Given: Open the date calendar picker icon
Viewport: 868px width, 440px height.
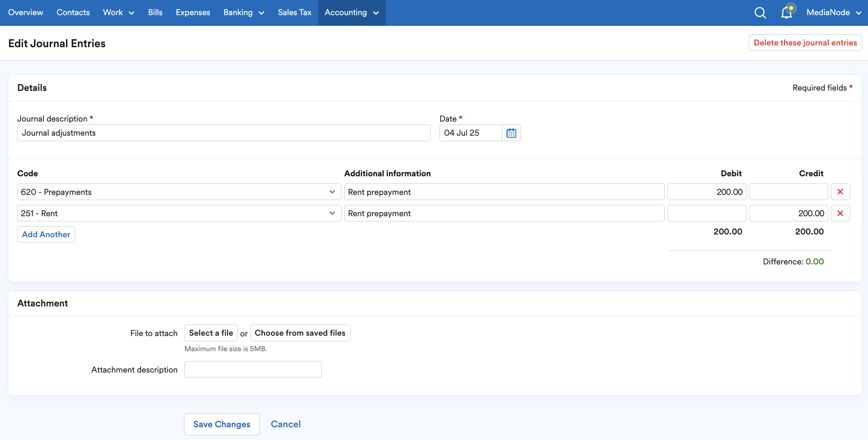Looking at the screenshot, I should (511, 133).
